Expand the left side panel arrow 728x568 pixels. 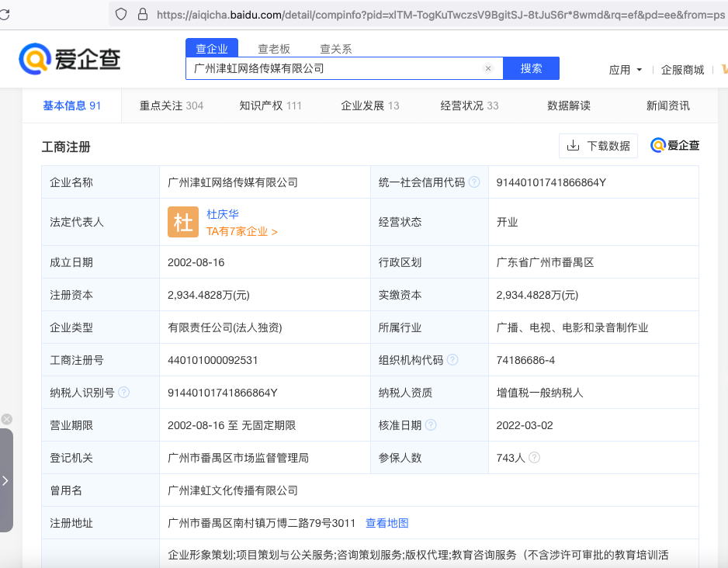click(5, 480)
